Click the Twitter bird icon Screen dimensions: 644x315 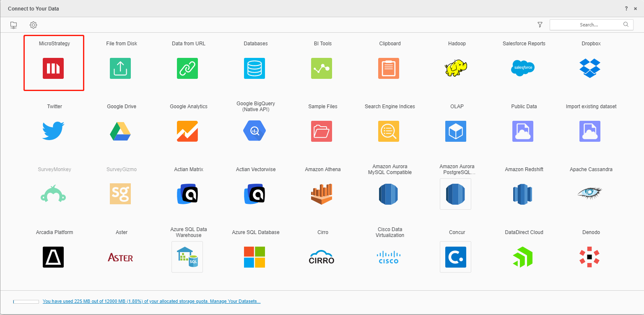coord(53,131)
